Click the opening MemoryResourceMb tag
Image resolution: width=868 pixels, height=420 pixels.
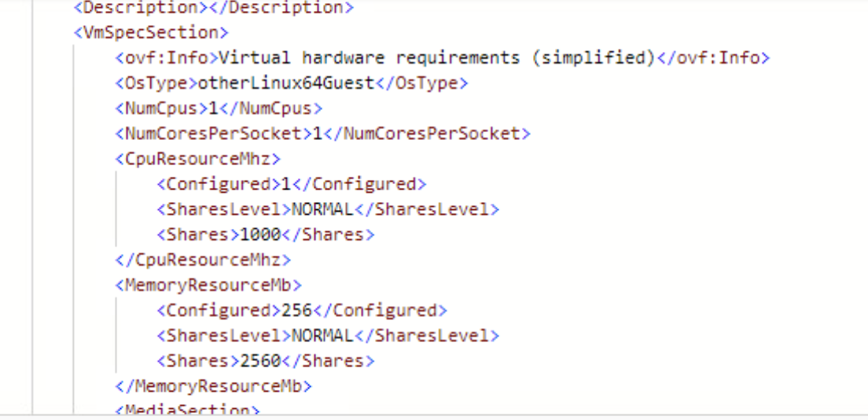(208, 284)
